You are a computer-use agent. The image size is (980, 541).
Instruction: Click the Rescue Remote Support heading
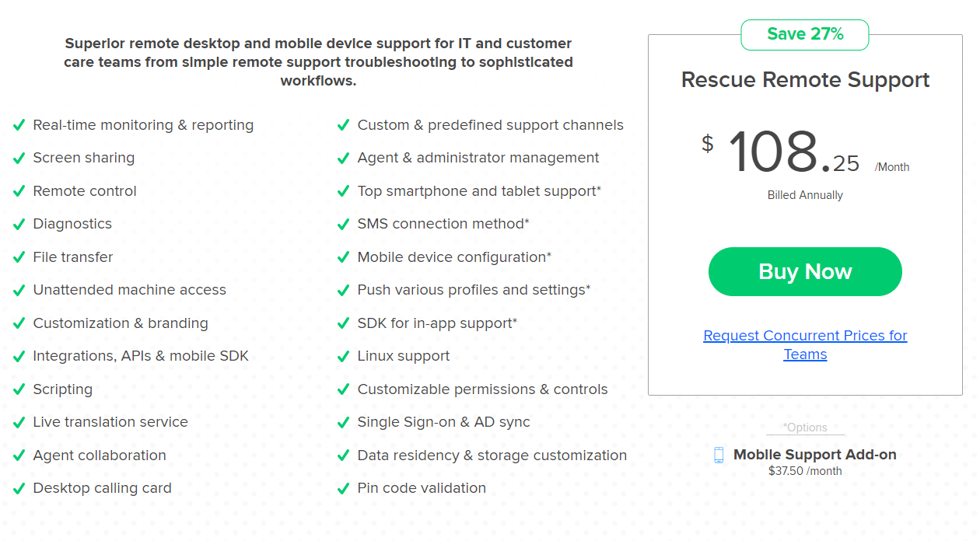(x=805, y=80)
